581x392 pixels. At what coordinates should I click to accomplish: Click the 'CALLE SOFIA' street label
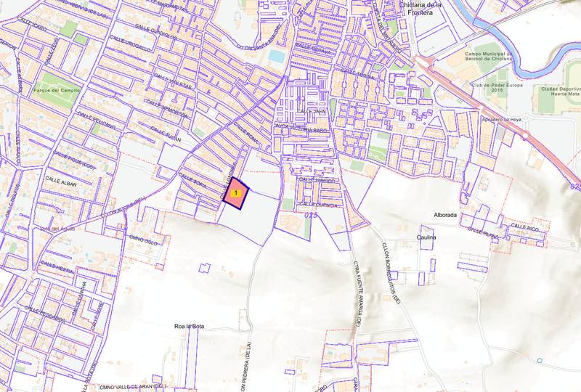pyautogui.click(x=191, y=179)
